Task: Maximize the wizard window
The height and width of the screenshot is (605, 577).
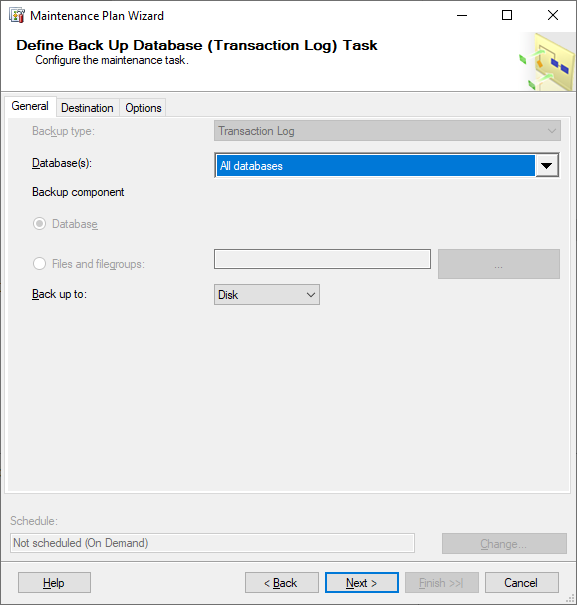Action: tap(507, 16)
